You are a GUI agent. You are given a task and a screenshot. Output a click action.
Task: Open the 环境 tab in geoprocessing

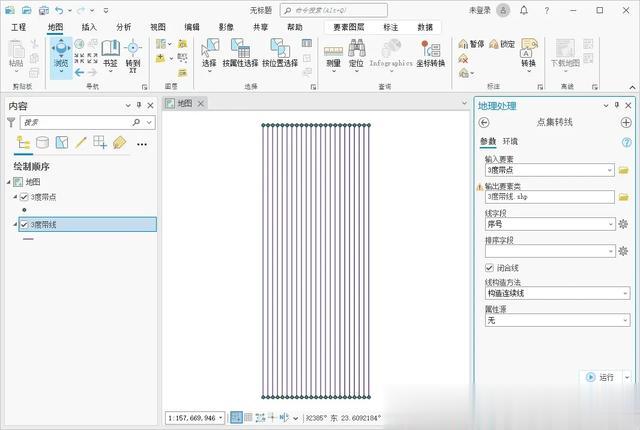(510, 141)
